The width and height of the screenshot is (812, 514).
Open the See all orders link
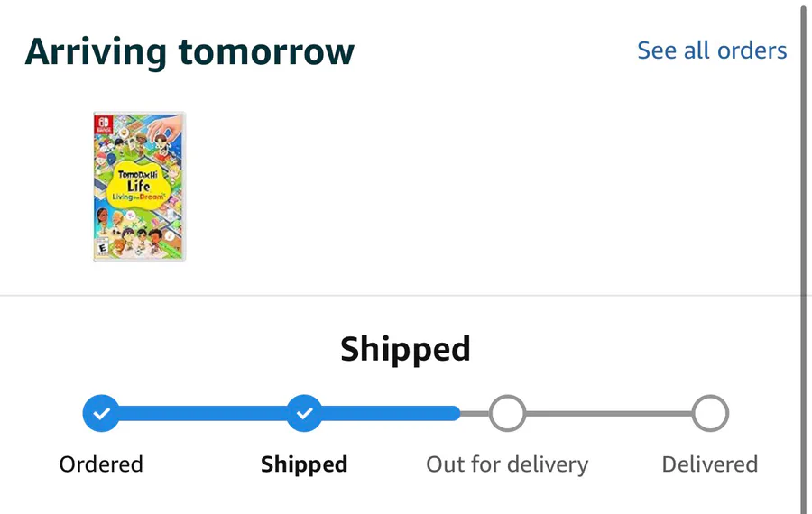click(712, 50)
